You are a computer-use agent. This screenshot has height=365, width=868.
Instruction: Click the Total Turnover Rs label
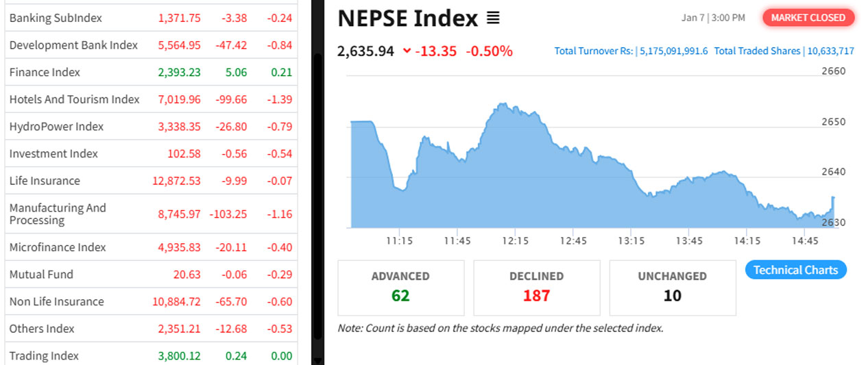point(593,51)
